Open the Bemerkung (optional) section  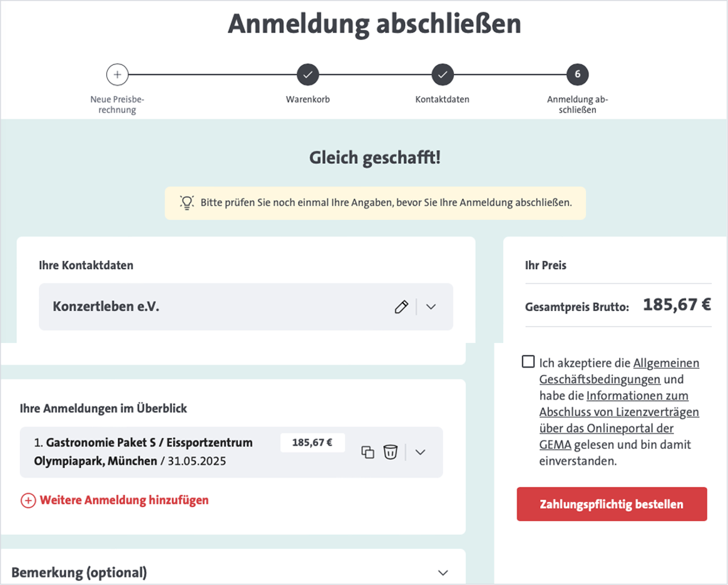(x=444, y=572)
